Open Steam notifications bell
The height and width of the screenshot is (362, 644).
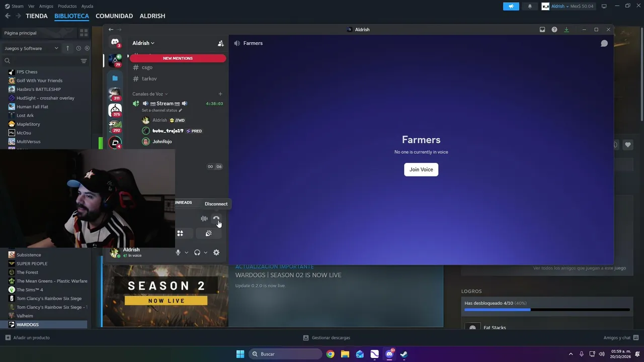[530, 7]
